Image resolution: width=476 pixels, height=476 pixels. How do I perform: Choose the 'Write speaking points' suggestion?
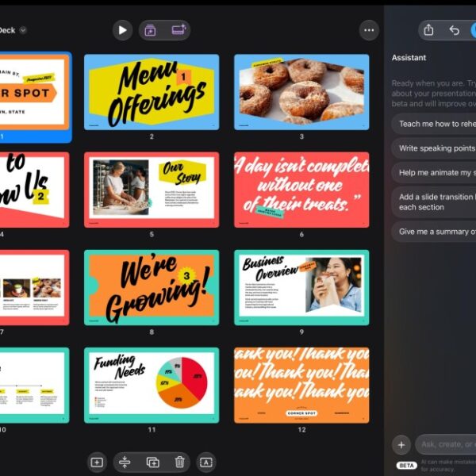point(433,148)
